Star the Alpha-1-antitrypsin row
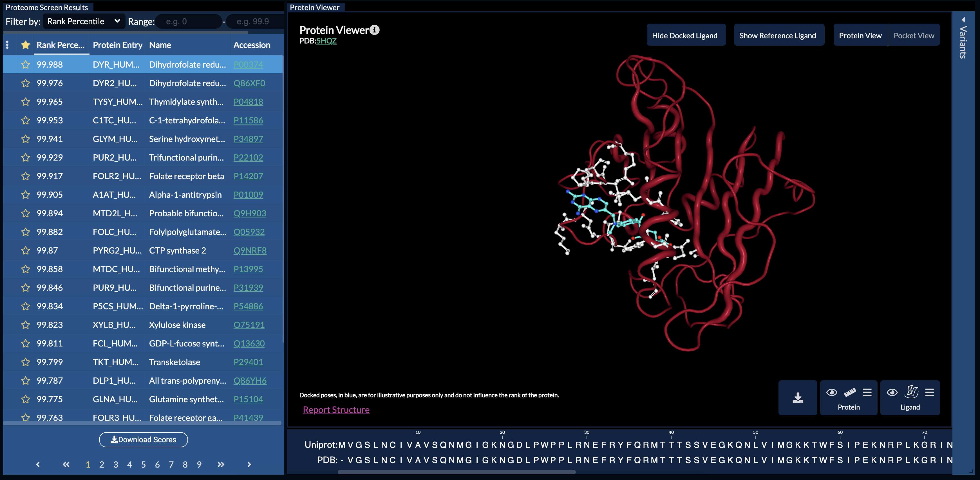The height and width of the screenshot is (480, 980). [26, 195]
